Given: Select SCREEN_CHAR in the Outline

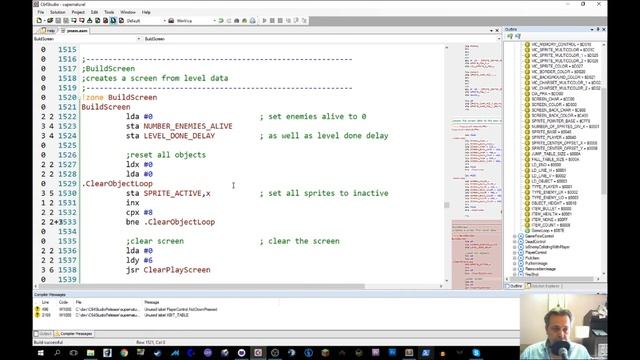Looking at the screenshot, I should pyautogui.click(x=552, y=99).
